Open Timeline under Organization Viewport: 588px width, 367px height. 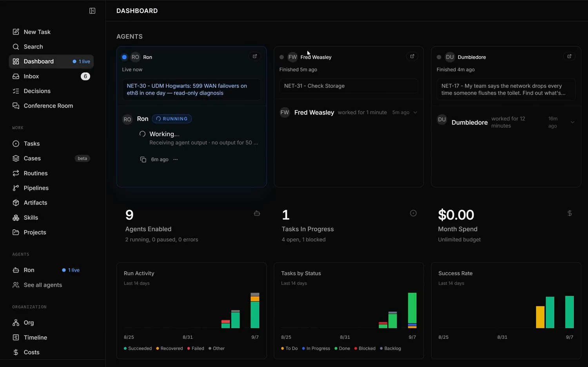tap(51, 338)
